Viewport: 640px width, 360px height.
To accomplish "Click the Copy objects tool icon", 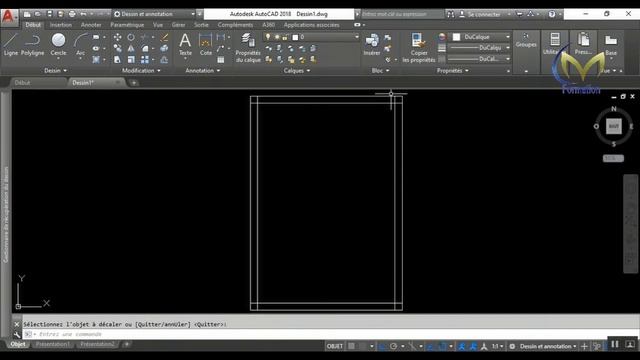I will 118,49.
